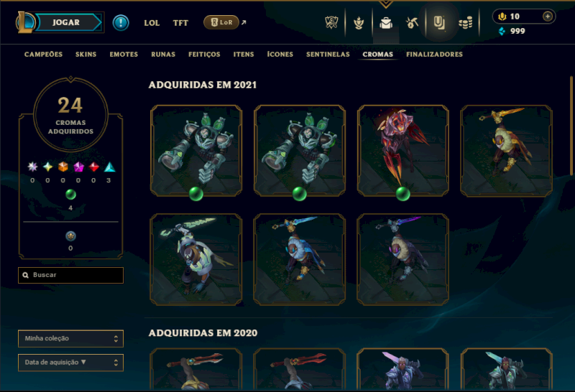Image resolution: width=575 pixels, height=392 pixels.
Task: Open the Store coins stack icon
Action: pyautogui.click(x=466, y=23)
